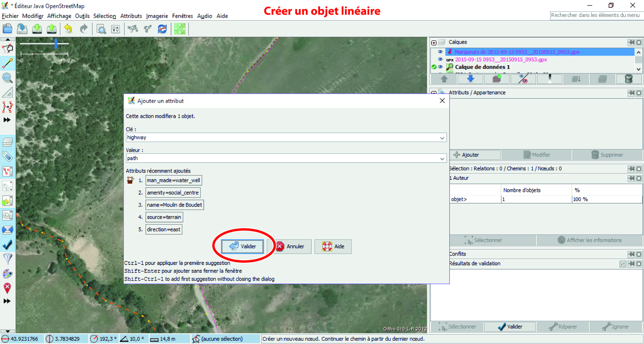Download OSM data with green down arrow
Viewport: 644px width, 344px height.
tap(37, 29)
